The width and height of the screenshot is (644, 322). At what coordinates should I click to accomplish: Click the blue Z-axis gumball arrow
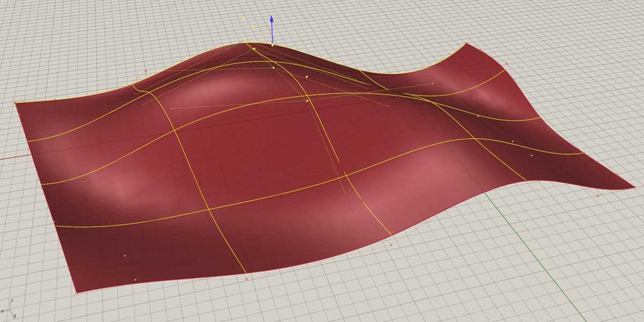click(272, 24)
